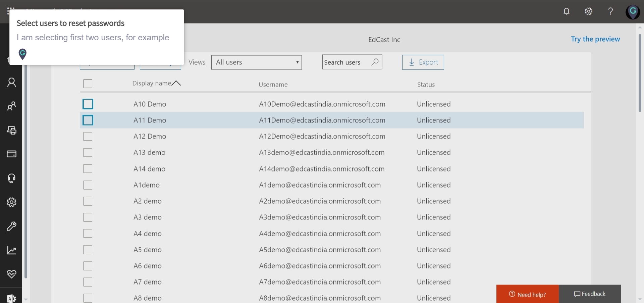Image resolution: width=644 pixels, height=303 pixels.
Task: Open Settings gear icon in left sidebar
Action: click(11, 202)
